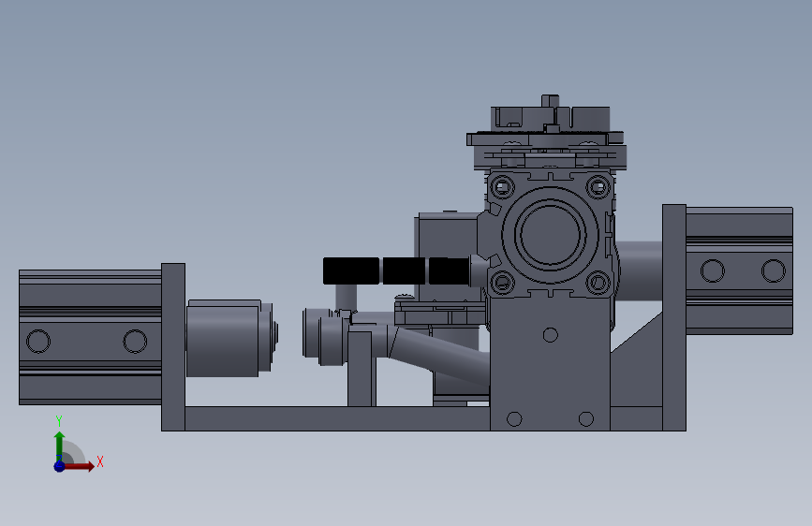Select the center hole on the support block
812x526 pixels.
pos(551,335)
